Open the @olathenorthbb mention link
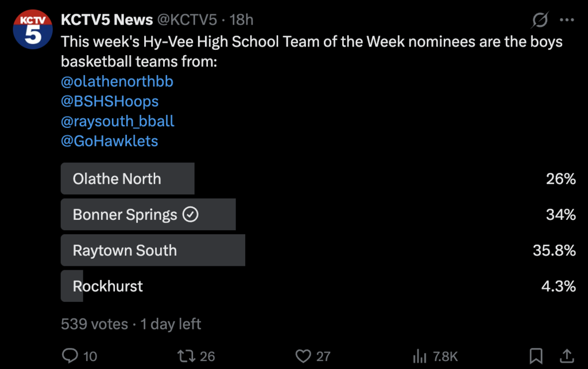Viewport: 588px width, 369px height. (117, 81)
